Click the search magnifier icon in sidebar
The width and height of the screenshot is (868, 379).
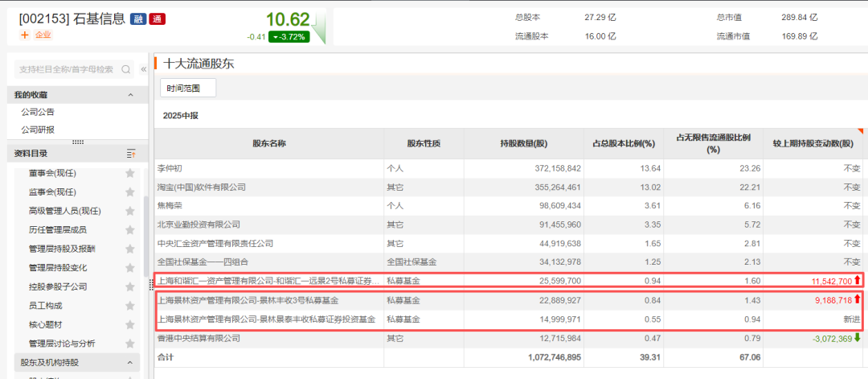[x=125, y=69]
